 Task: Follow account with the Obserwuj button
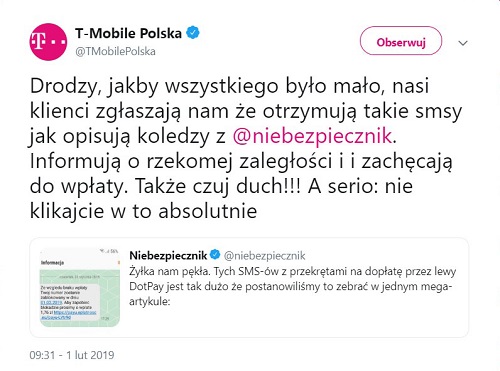click(x=401, y=42)
